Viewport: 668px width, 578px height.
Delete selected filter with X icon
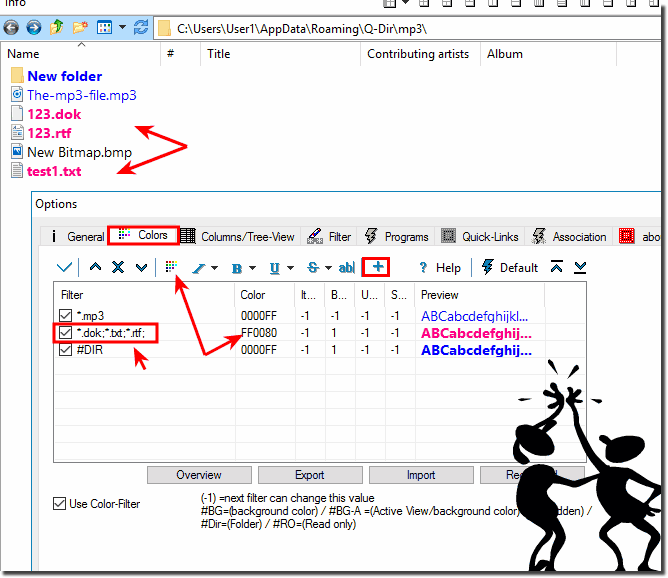point(118,267)
